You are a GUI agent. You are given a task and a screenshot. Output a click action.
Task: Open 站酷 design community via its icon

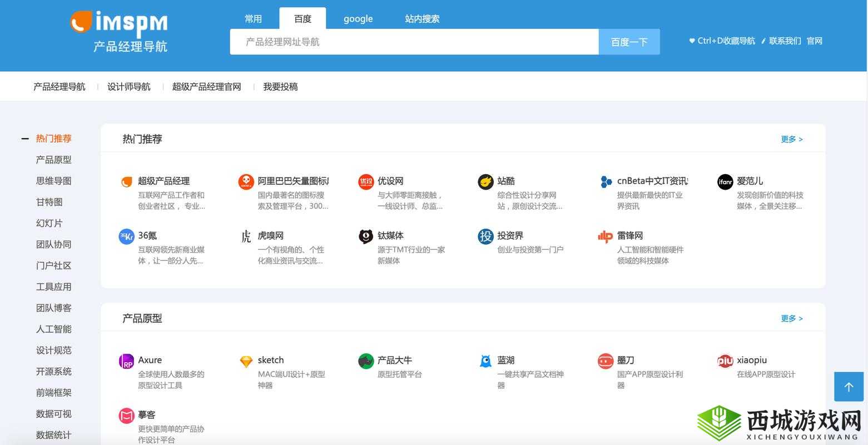pos(485,181)
